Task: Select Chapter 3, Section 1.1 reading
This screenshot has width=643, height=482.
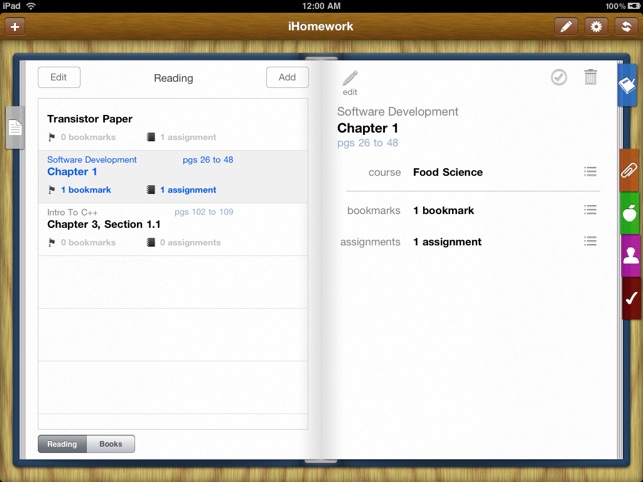Action: [x=173, y=229]
